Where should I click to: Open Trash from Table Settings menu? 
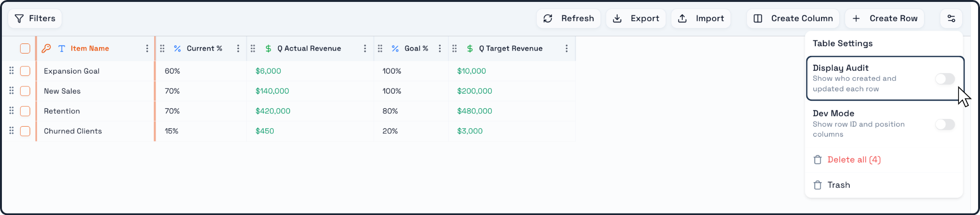point(832,185)
